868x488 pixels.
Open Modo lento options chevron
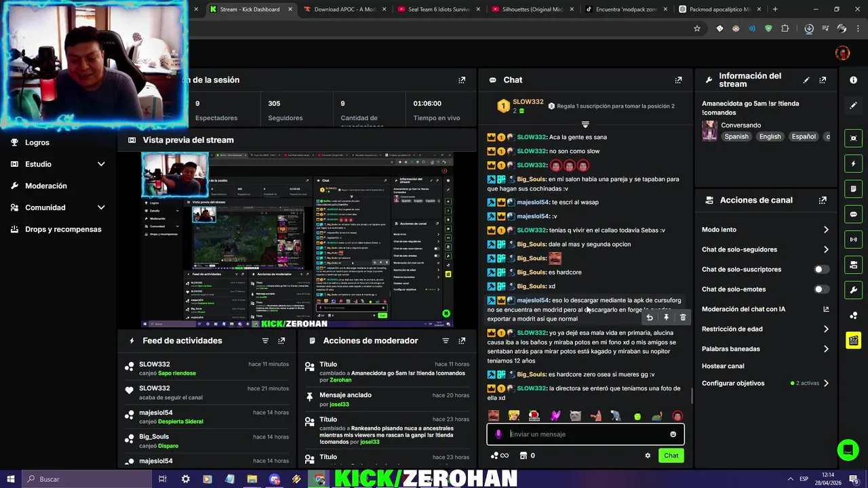click(x=826, y=230)
